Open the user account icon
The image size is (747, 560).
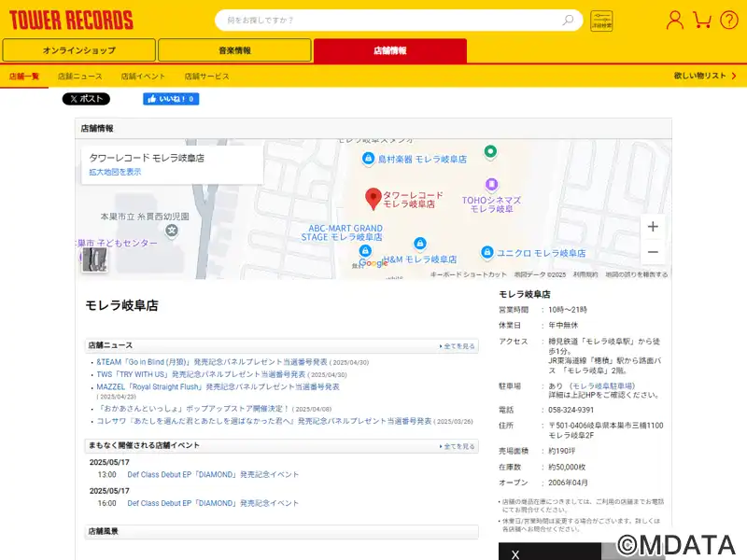tap(674, 20)
